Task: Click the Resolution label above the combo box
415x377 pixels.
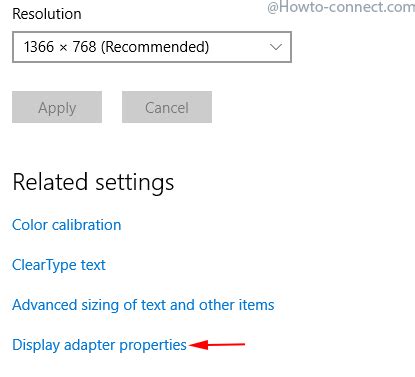Action: pyautogui.click(x=47, y=14)
